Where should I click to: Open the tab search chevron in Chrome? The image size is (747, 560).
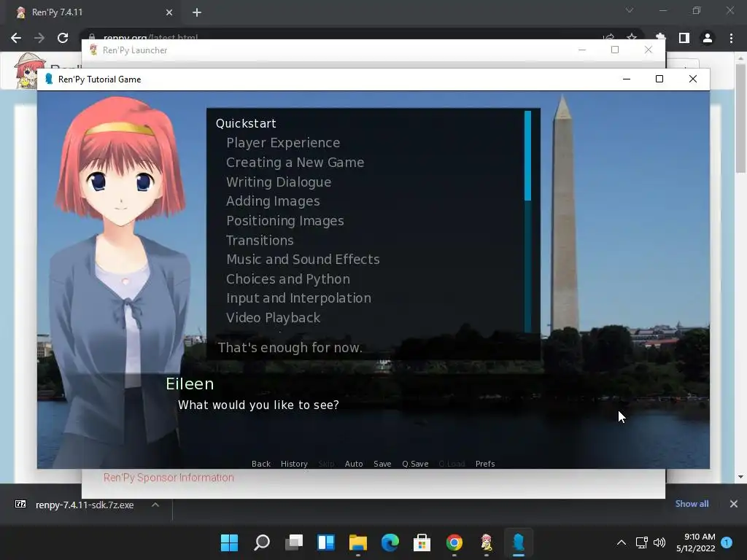point(630,10)
